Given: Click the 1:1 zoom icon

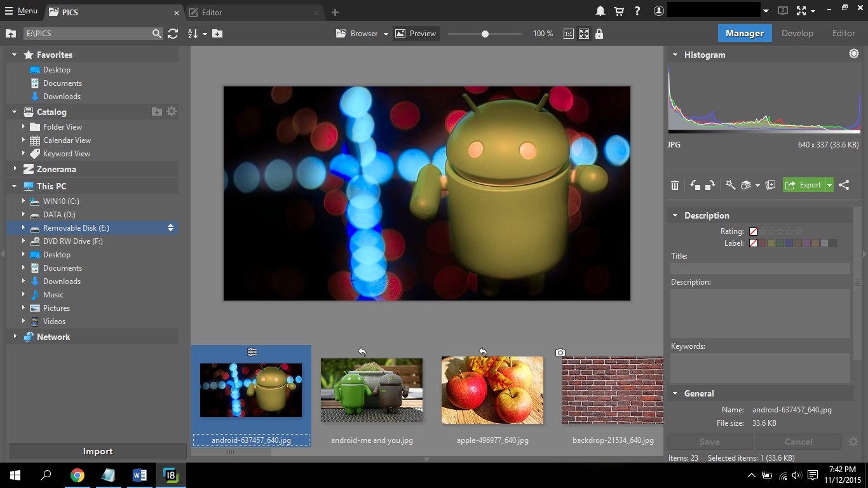Looking at the screenshot, I should 567,34.
